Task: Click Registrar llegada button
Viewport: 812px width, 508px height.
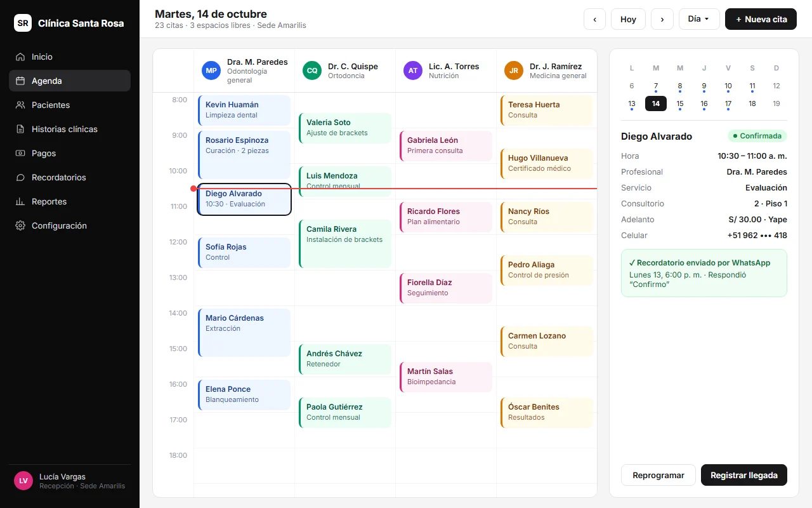Action: (x=744, y=475)
